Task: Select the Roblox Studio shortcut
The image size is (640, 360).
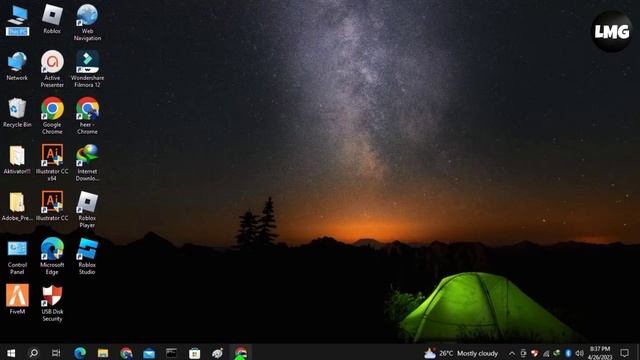Action: pos(87,256)
